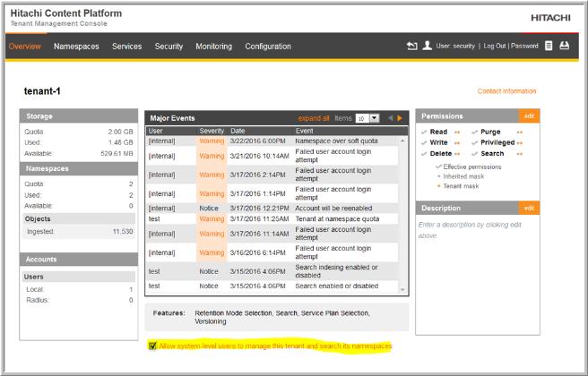This screenshot has width=588, height=376.
Task: Click the Password link
Action: (524, 46)
